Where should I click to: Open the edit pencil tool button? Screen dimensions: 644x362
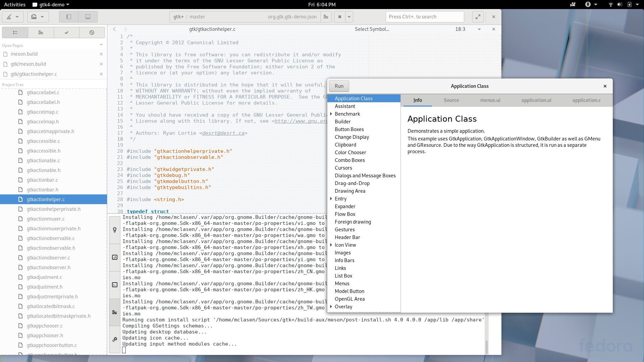coord(13,17)
